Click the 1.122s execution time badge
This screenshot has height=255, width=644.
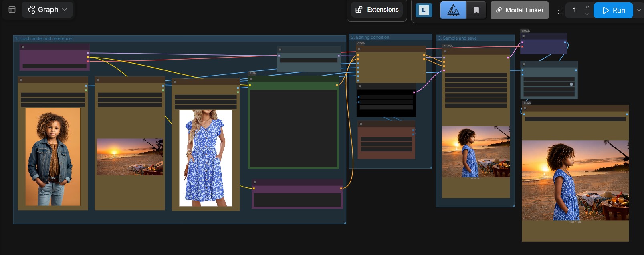coord(527,103)
